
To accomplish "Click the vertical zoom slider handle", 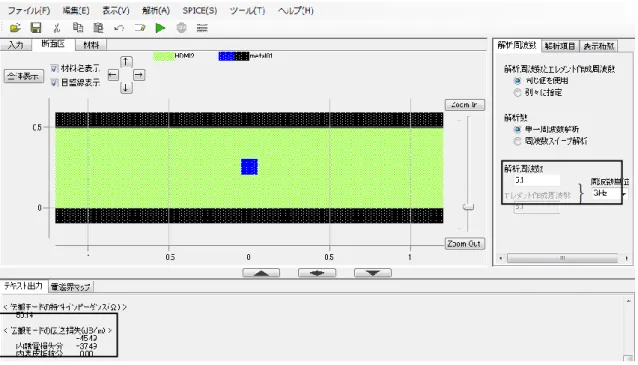I will [x=468, y=207].
